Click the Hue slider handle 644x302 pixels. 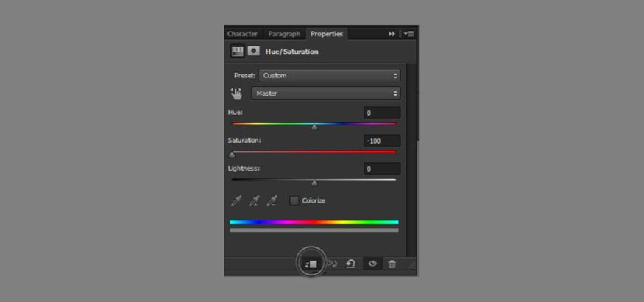coord(314,127)
